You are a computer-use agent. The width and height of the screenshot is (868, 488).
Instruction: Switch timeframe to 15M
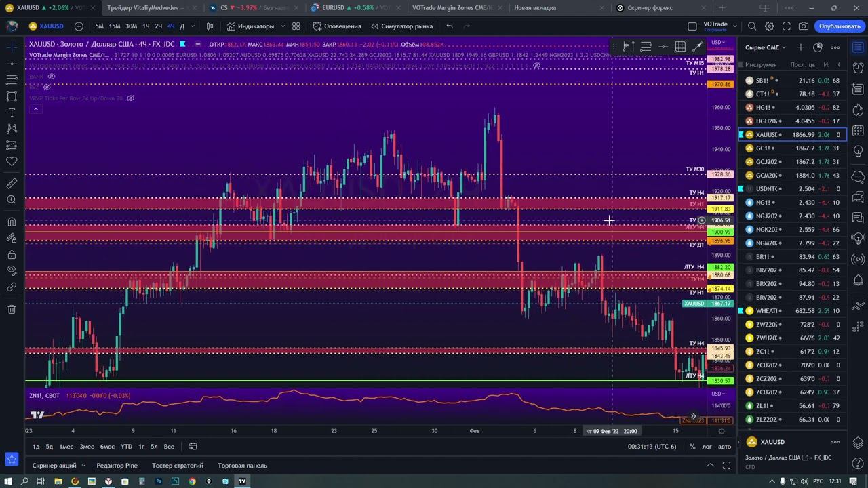(115, 26)
